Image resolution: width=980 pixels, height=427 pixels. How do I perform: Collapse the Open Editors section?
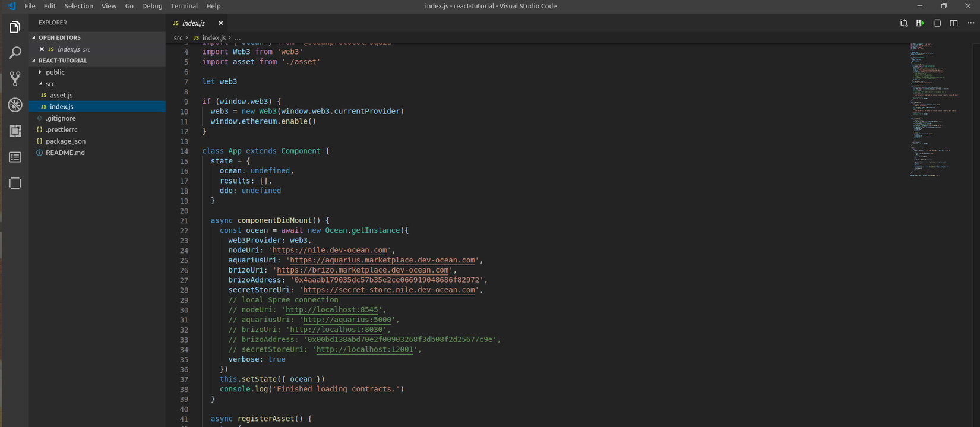(59, 37)
